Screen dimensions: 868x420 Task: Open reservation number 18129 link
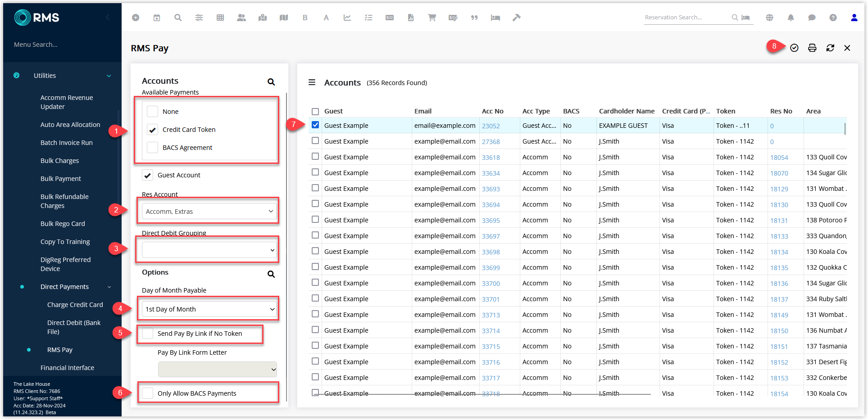click(x=779, y=189)
